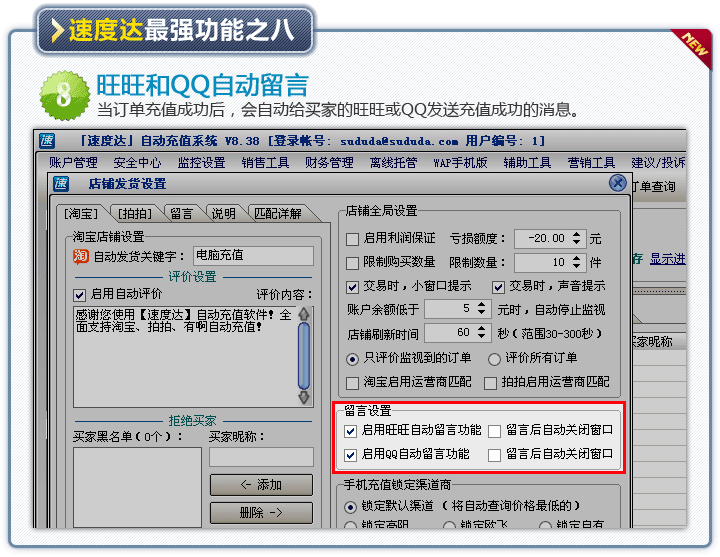720x557 pixels.
Task: Decrease 账户余额低于 with the down arrow
Action: [482, 313]
